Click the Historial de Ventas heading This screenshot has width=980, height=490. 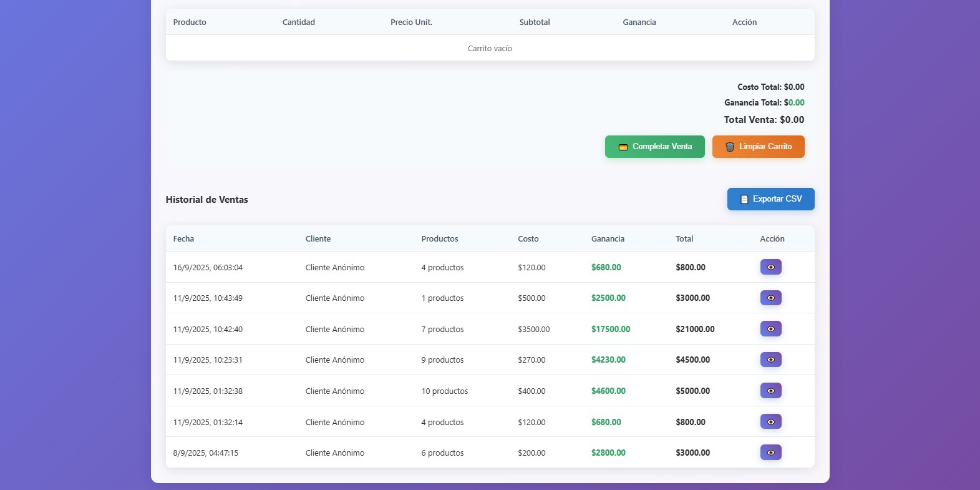pyautogui.click(x=207, y=200)
